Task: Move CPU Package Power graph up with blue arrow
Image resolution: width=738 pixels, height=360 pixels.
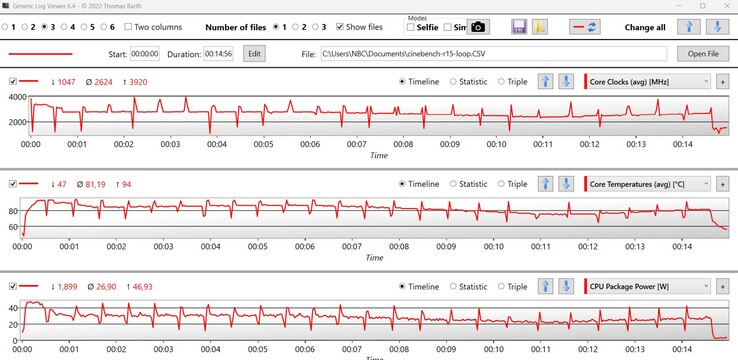Action: tap(545, 286)
